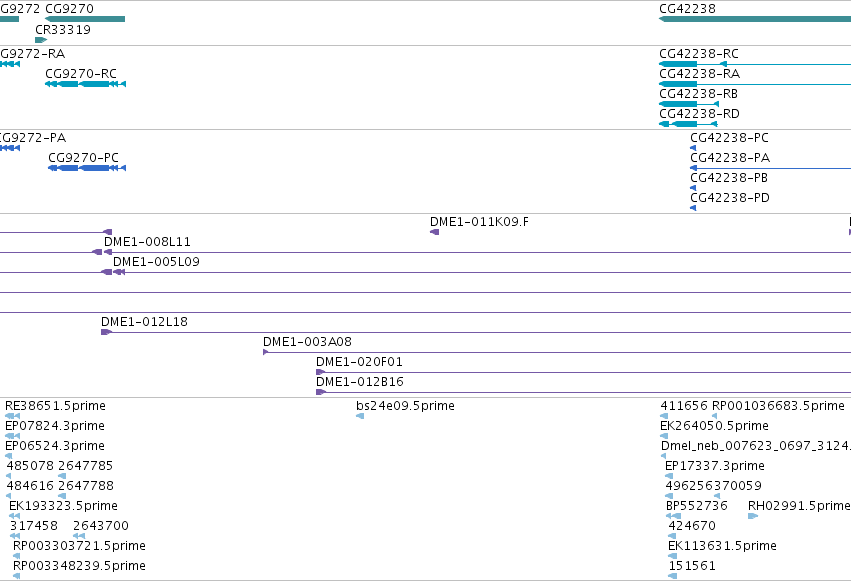Viewport: 851px width, 581px height.
Task: Open the EP17337.3prime insertion label
Action: click(x=715, y=466)
